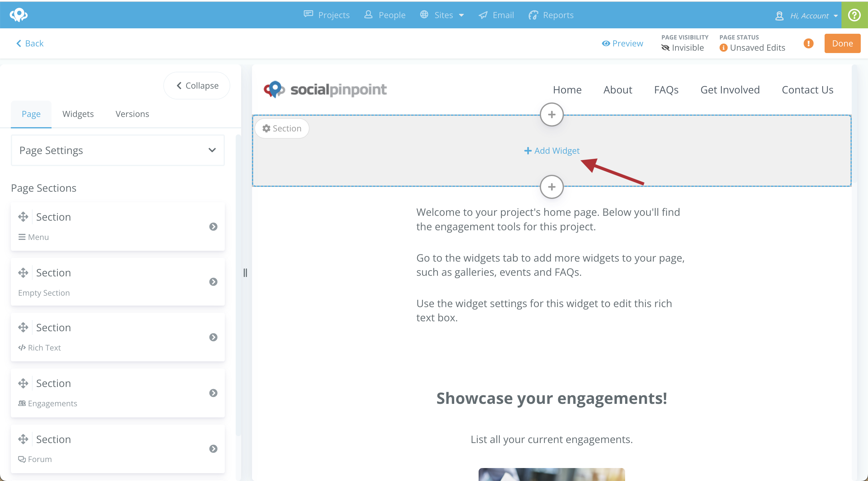
Task: Click the page preview vertical scrollbar
Action: click(x=854, y=123)
